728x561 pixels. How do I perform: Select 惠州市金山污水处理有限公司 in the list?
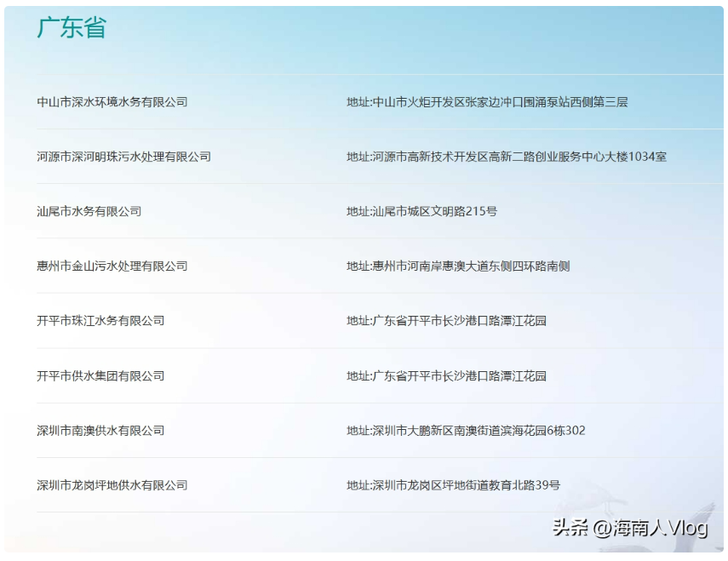(112, 266)
